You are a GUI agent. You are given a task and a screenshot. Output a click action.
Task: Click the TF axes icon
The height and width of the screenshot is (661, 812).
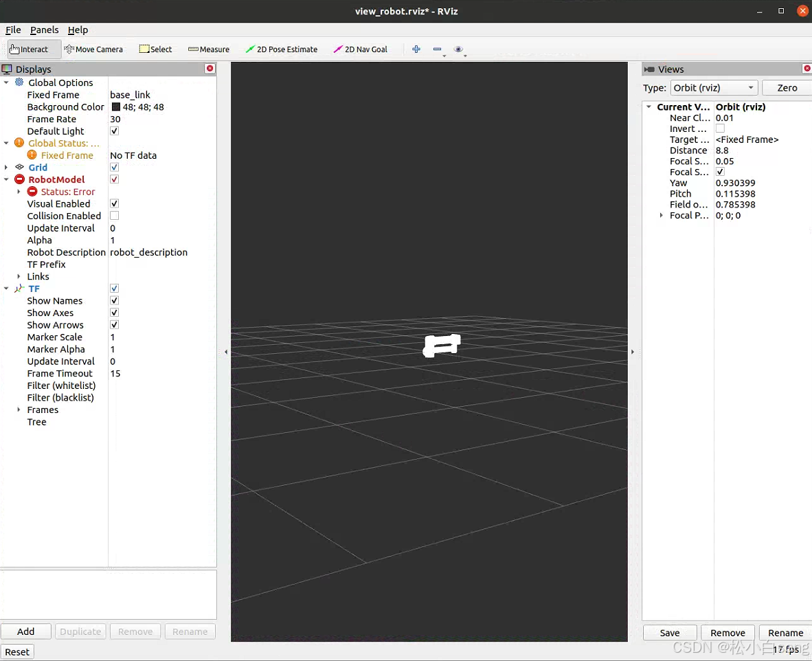19,288
